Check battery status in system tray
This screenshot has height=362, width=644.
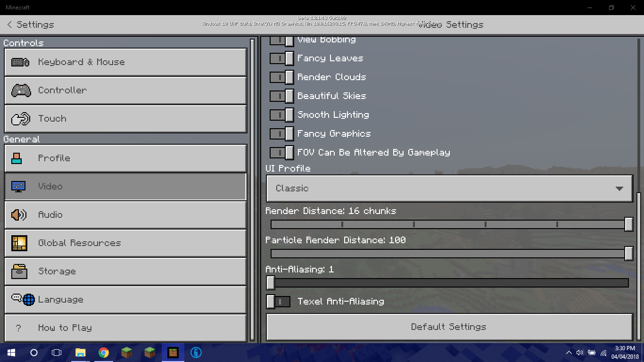(592, 353)
